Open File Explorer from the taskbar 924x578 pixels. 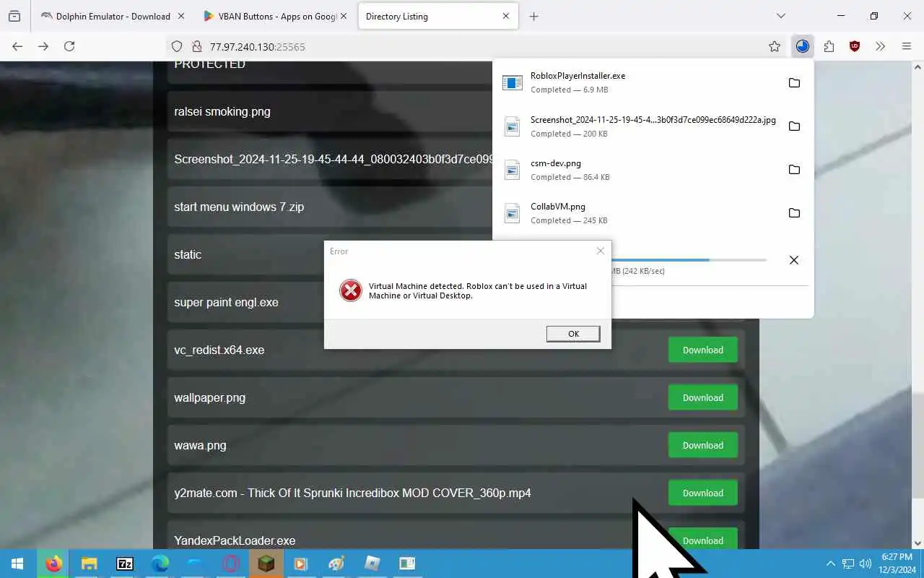click(x=89, y=564)
